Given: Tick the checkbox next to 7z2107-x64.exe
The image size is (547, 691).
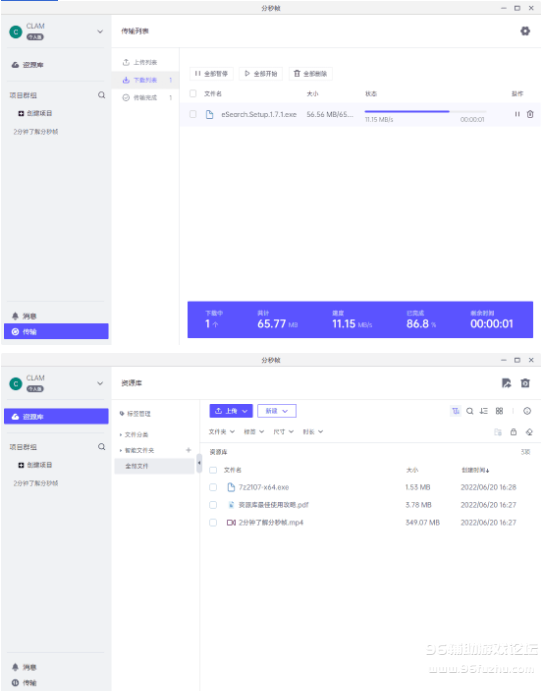Looking at the screenshot, I should point(213,487).
